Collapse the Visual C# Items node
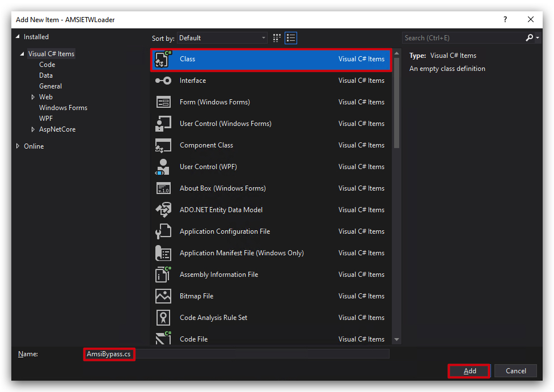 pos(22,54)
